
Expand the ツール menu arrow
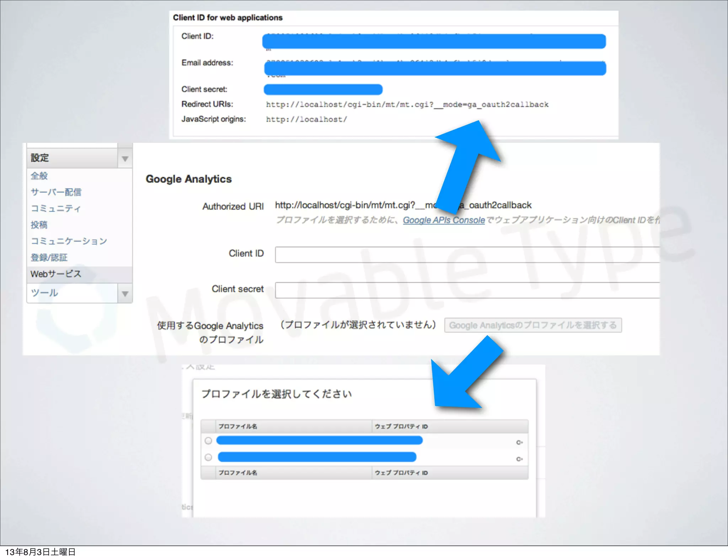click(x=125, y=294)
